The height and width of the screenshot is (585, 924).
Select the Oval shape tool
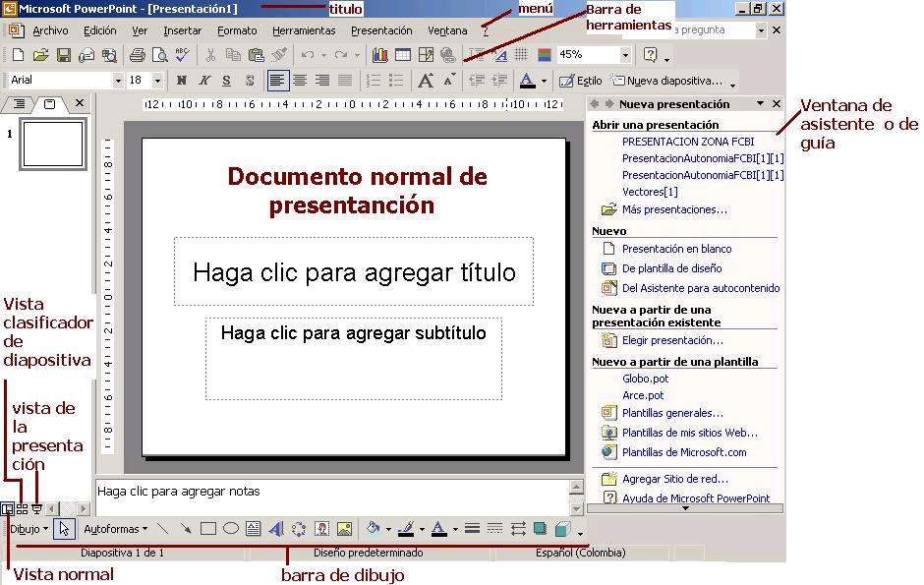coord(231,528)
